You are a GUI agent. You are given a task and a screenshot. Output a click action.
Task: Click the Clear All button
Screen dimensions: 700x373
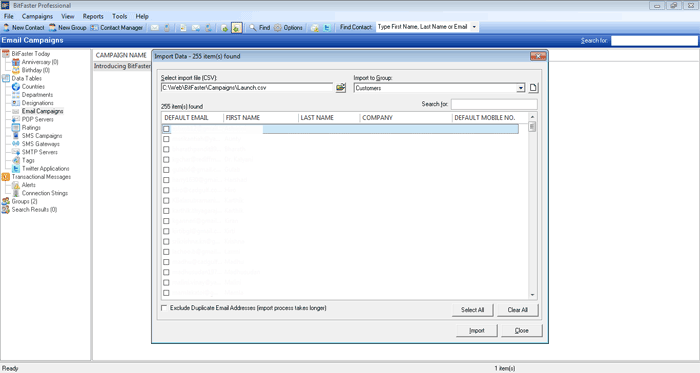pyautogui.click(x=517, y=310)
